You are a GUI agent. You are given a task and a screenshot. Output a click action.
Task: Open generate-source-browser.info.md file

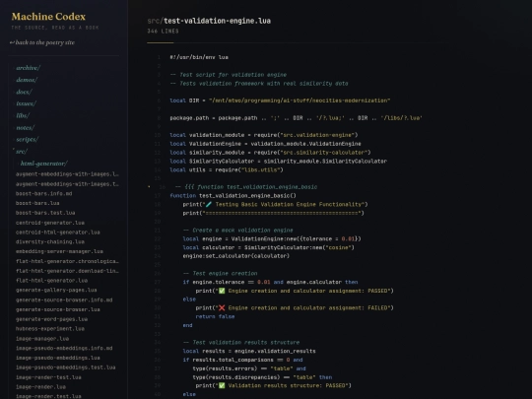pyautogui.click(x=64, y=299)
